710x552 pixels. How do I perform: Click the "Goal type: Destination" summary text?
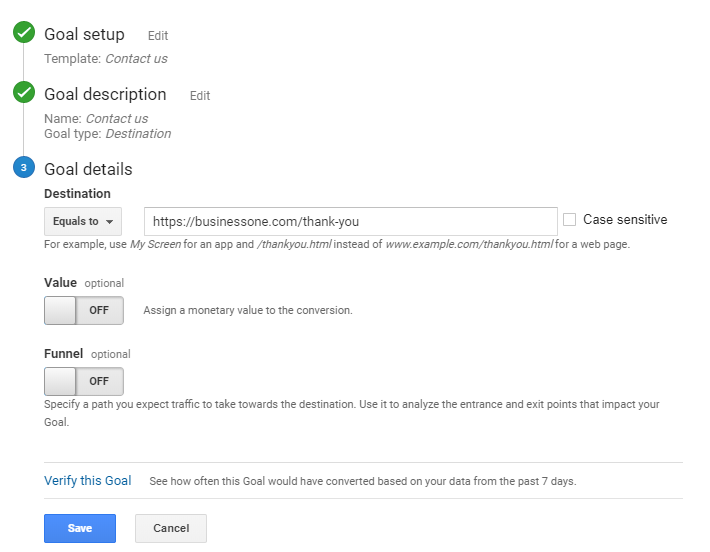[107, 134]
